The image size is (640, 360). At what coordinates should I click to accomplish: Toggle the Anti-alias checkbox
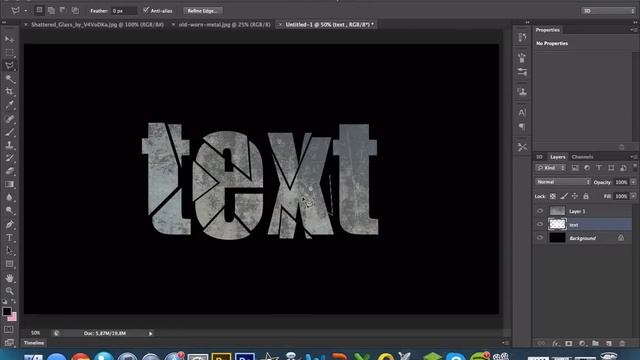(x=146, y=10)
